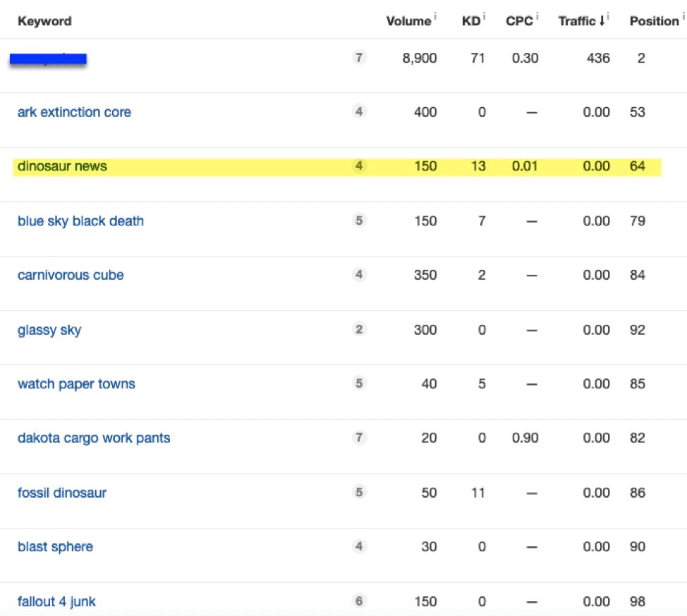Screen dimensions: 687x616
Task: Click the badge beside dakota cargo work pants
Action: click(x=359, y=438)
